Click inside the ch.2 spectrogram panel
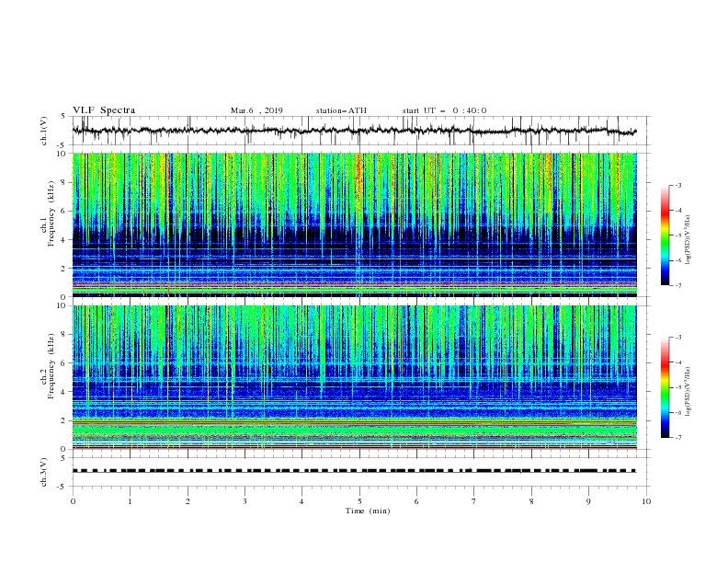Image resolution: width=728 pixels, height=563 pixels. [x=354, y=377]
